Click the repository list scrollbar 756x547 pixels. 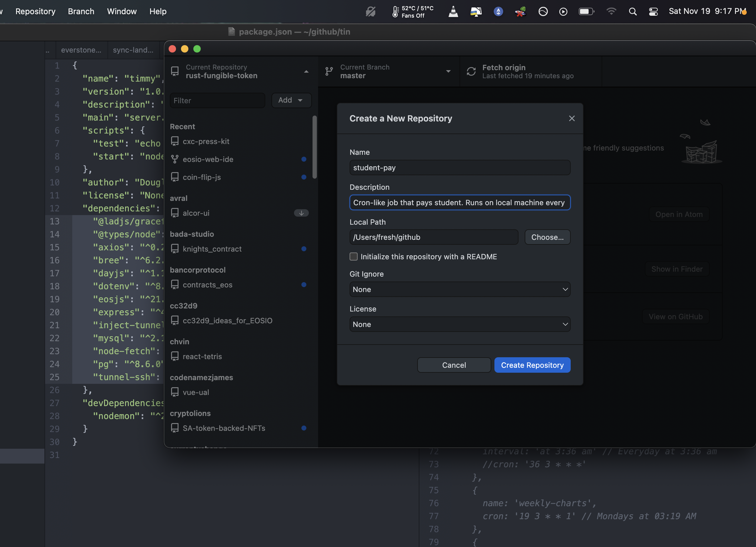(314, 147)
